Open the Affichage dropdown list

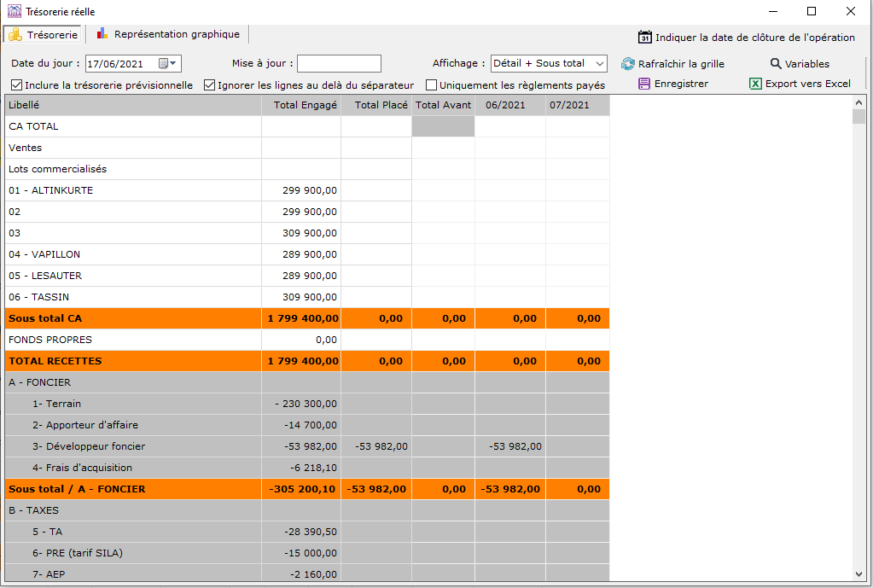tap(599, 64)
